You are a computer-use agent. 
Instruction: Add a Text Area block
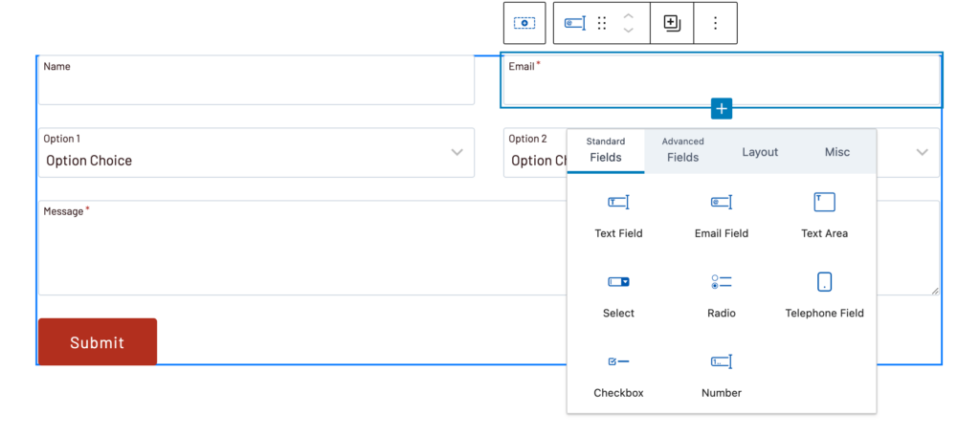coord(824,214)
